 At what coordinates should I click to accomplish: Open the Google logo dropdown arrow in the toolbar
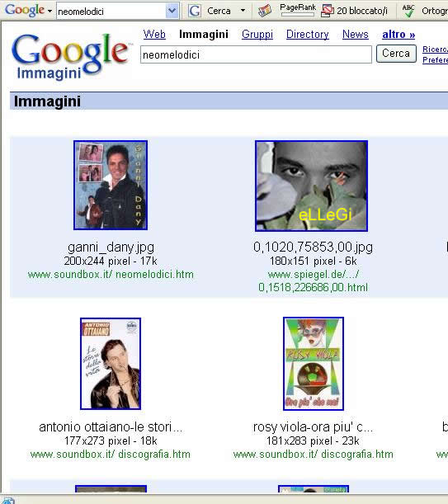[50, 11]
